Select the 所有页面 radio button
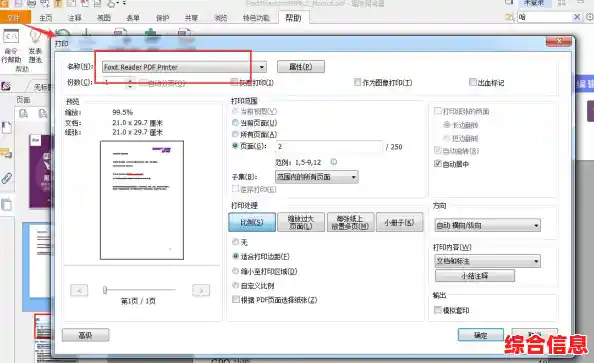The width and height of the screenshot is (594, 363). point(235,134)
